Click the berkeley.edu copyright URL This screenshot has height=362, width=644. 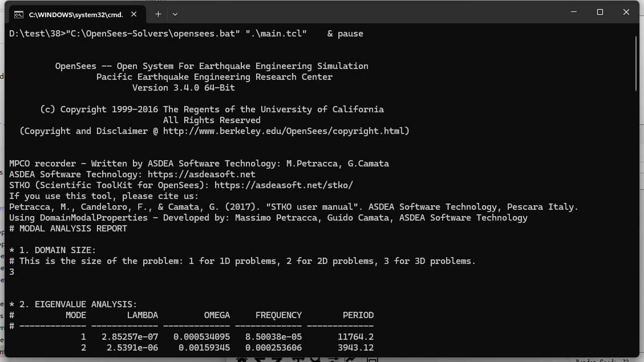click(284, 131)
